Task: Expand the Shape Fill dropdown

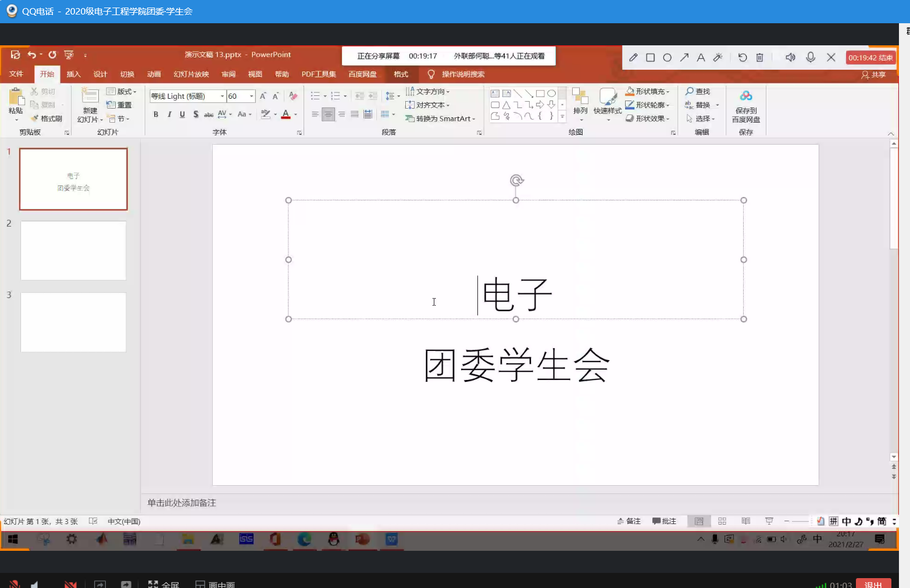Action: [668, 92]
